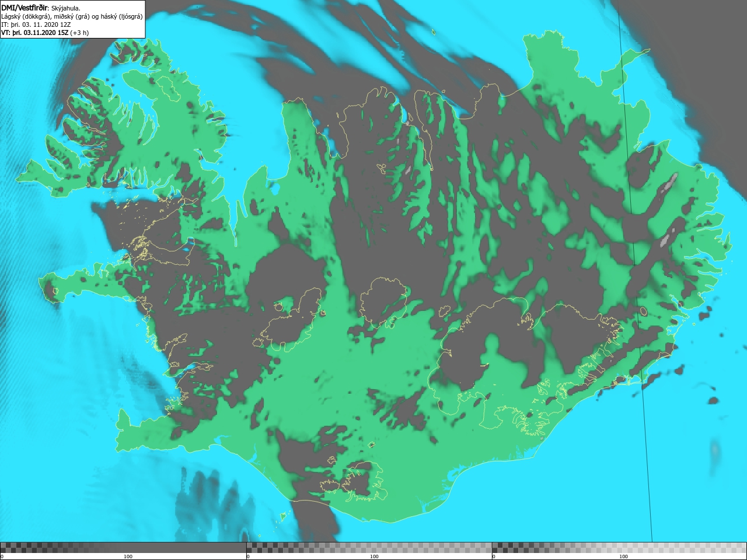Click the light gray high-cloud color scale bar
The image size is (747, 560).
point(619,548)
